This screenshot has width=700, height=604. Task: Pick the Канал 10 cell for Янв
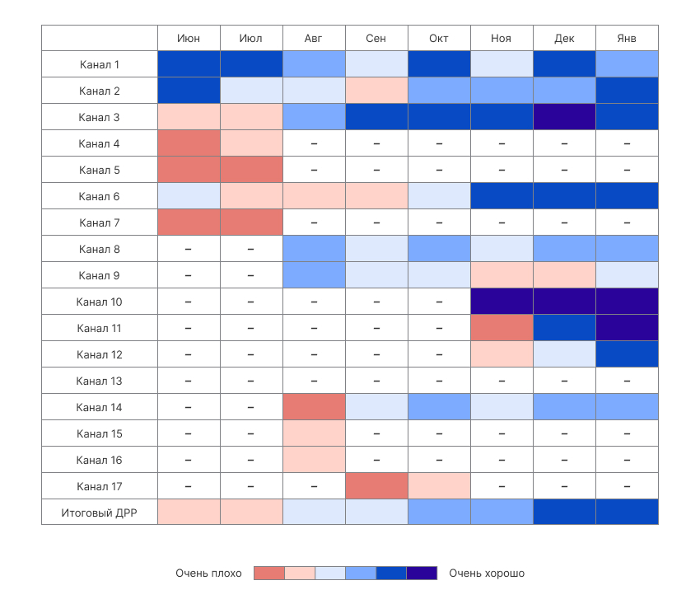click(x=627, y=302)
